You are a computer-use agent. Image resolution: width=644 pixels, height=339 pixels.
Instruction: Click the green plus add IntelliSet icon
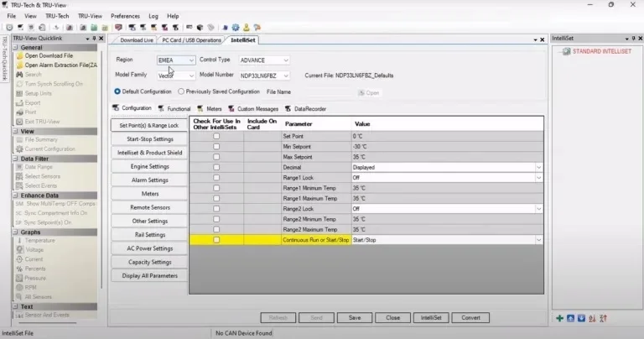click(x=559, y=318)
